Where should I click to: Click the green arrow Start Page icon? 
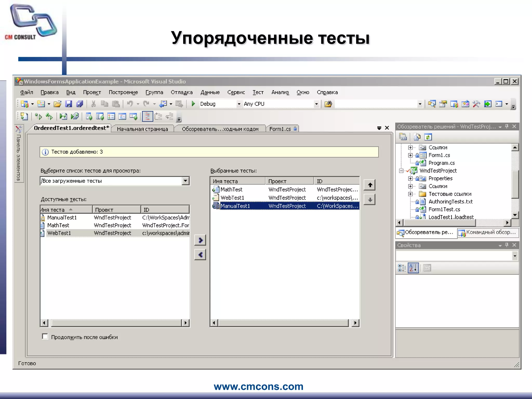point(488,104)
